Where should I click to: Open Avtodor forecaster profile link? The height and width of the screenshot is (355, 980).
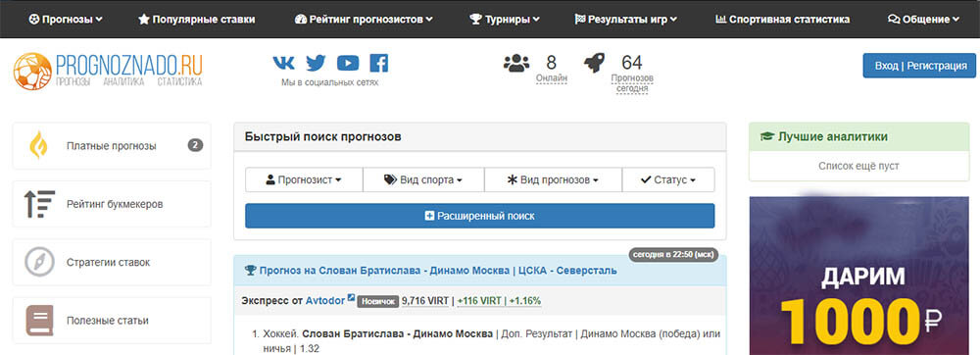pyautogui.click(x=325, y=301)
